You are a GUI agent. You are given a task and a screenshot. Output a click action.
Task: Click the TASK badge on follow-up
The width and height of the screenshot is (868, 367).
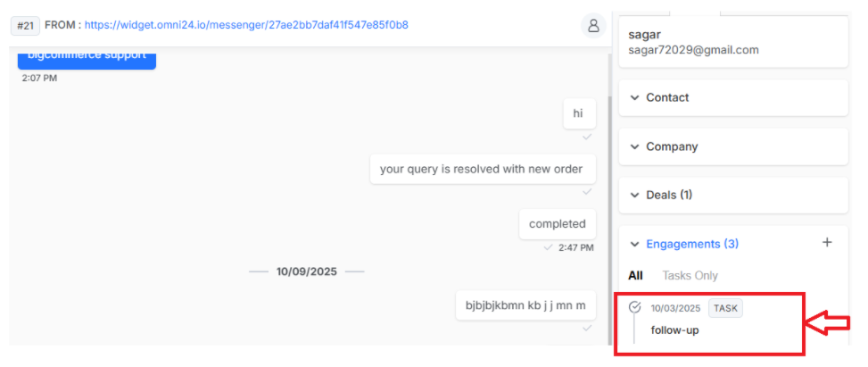tap(725, 308)
